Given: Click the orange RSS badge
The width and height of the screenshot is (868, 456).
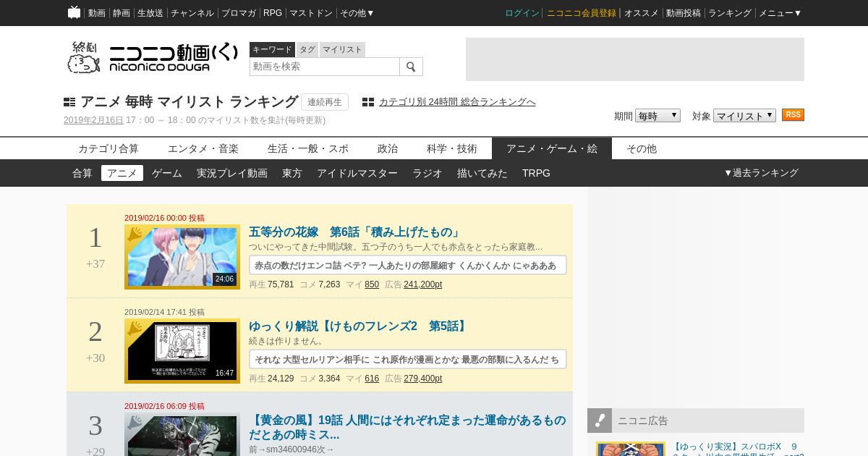Looking at the screenshot, I should (x=793, y=115).
